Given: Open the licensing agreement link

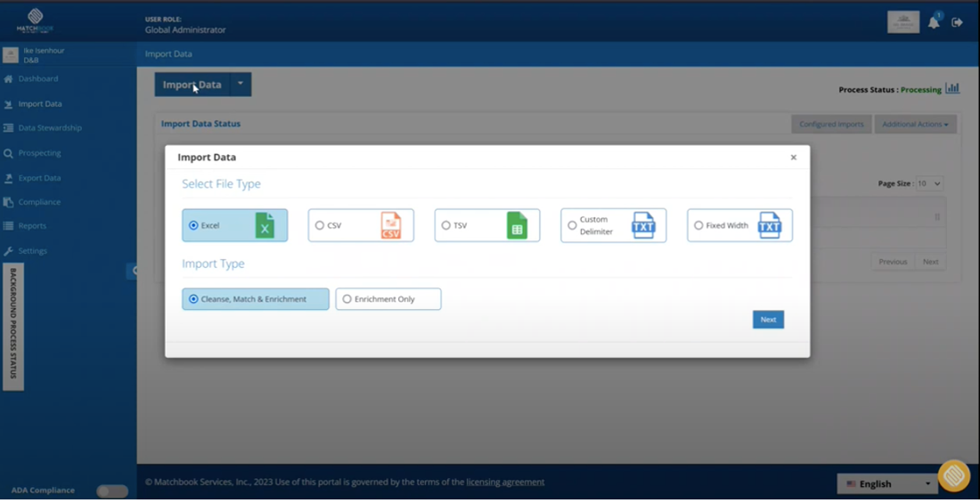Looking at the screenshot, I should (505, 483).
